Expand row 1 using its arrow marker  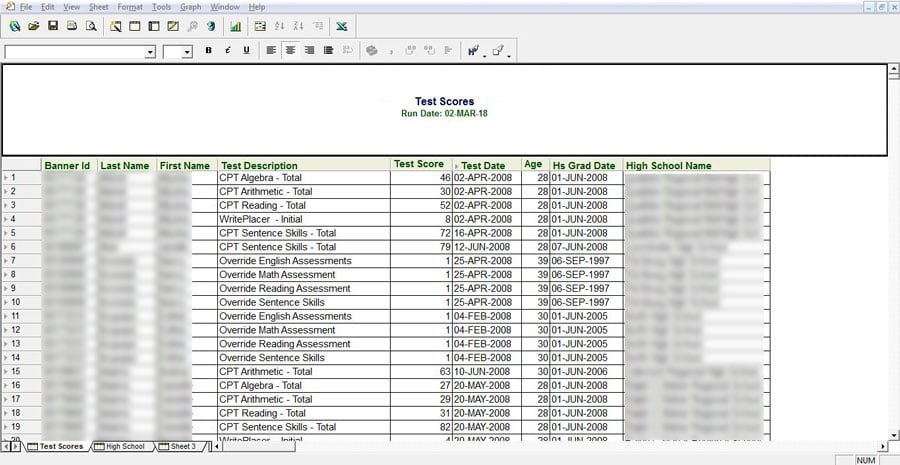coord(5,178)
